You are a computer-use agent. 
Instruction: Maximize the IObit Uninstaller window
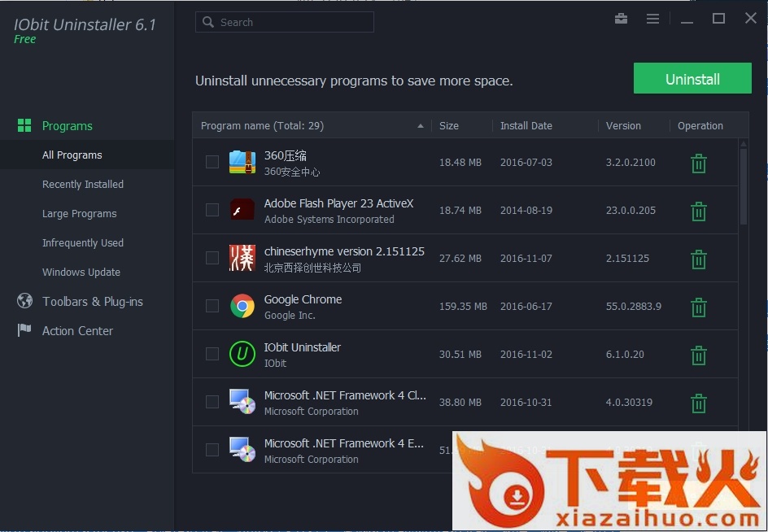pyautogui.click(x=718, y=19)
